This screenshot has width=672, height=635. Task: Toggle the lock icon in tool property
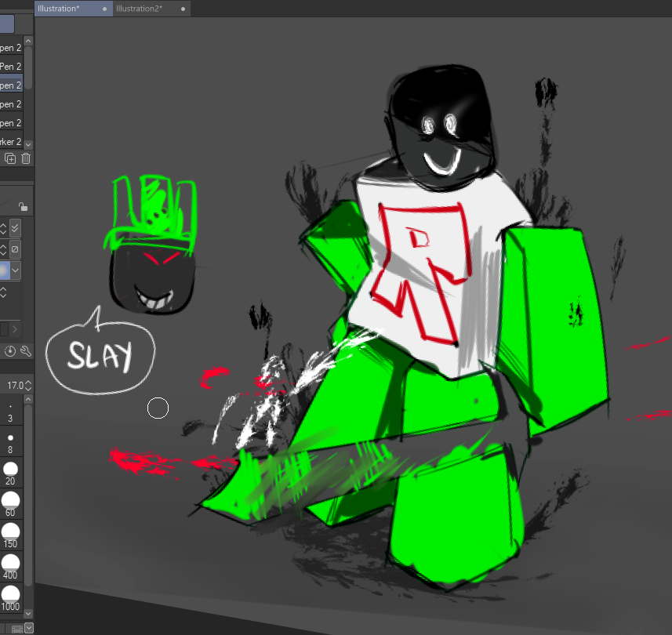tap(23, 207)
